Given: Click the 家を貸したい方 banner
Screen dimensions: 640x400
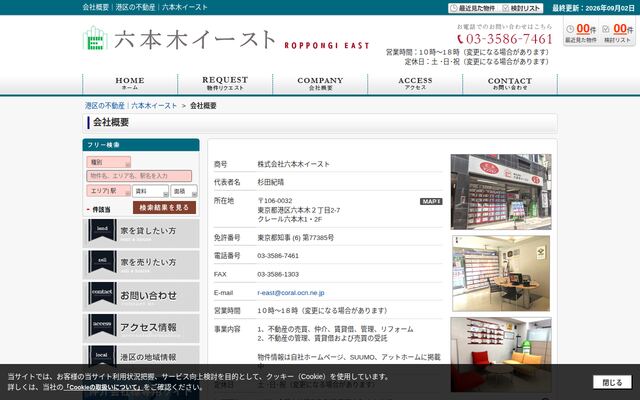Looking at the screenshot, I should (141, 233).
